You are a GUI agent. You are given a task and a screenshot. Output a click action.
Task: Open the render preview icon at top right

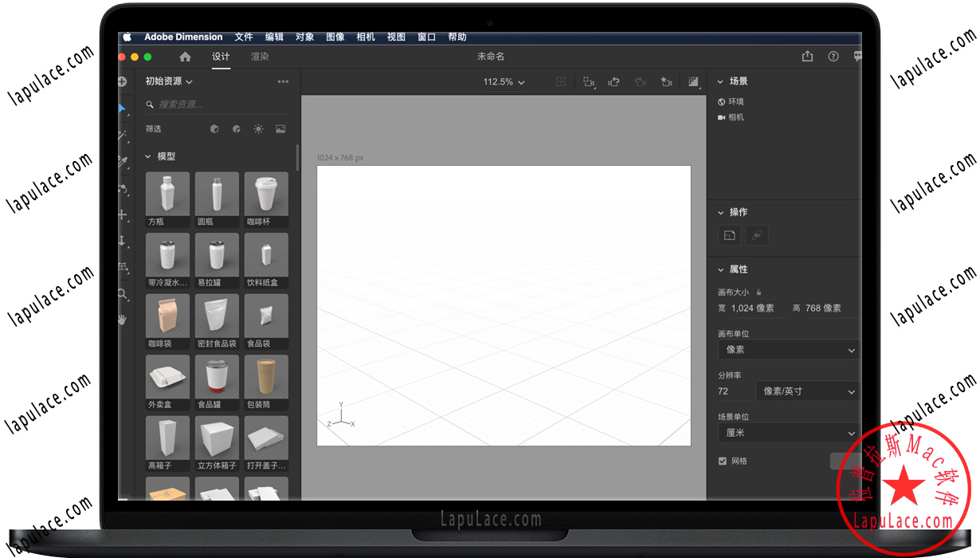coord(692,82)
